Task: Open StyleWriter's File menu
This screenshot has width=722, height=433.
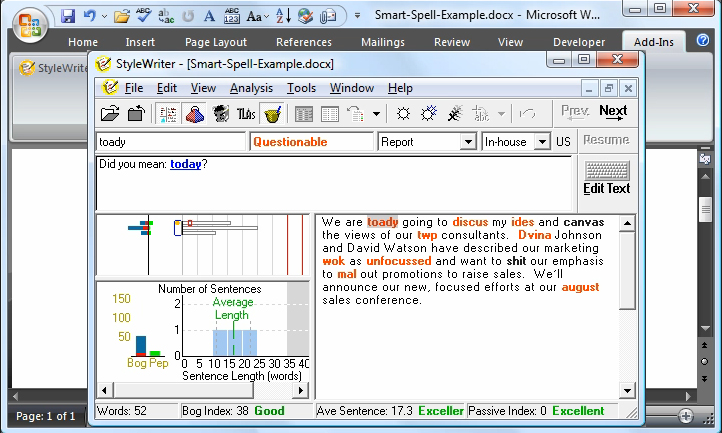Action: (134, 88)
